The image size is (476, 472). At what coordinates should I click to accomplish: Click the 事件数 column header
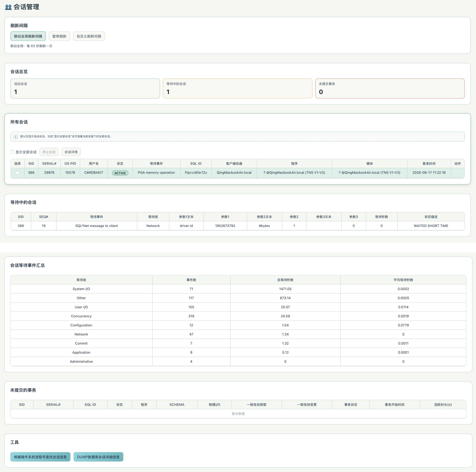[191, 280]
